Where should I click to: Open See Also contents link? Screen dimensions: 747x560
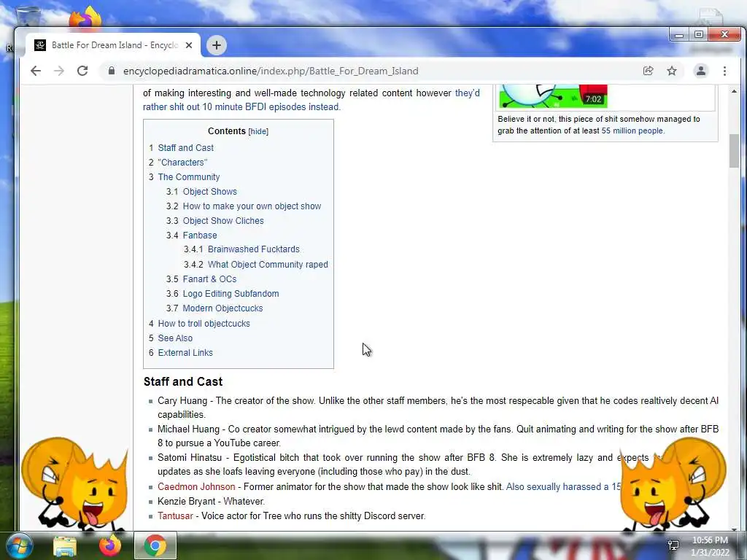175,338
